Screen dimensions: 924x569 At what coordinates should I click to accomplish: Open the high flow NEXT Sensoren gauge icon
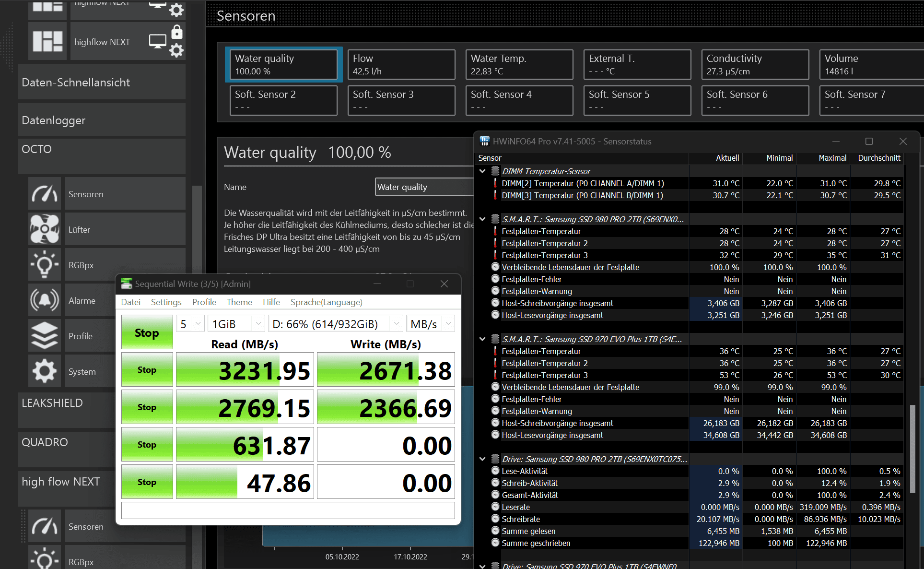coord(45,526)
